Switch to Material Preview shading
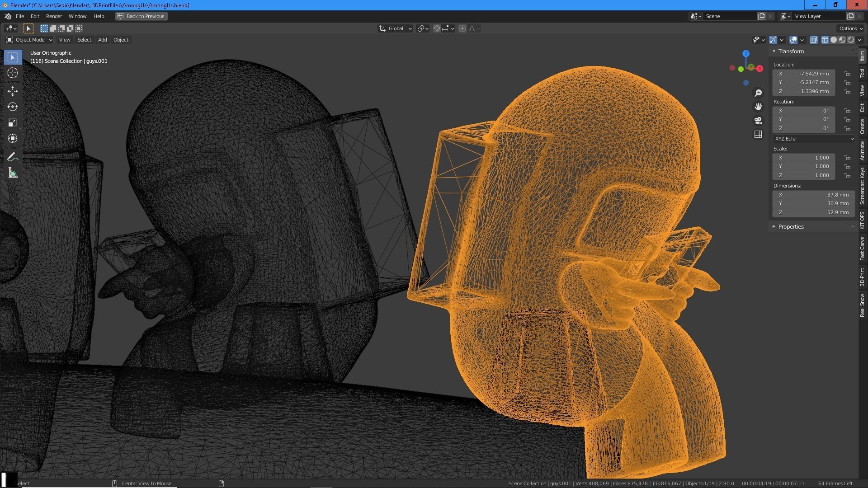This screenshot has width=868, height=488. pyautogui.click(x=842, y=40)
